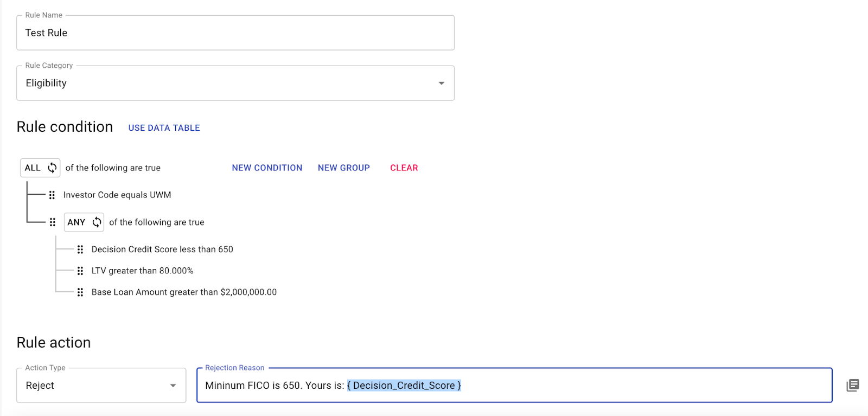868x416 pixels.
Task: Click the Eligibility selected value
Action: [x=46, y=83]
